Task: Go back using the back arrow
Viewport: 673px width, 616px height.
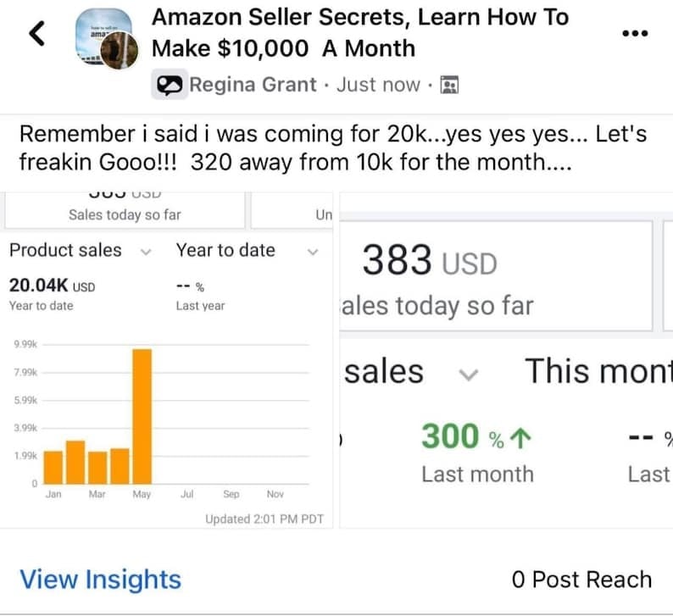Action: tap(36, 34)
